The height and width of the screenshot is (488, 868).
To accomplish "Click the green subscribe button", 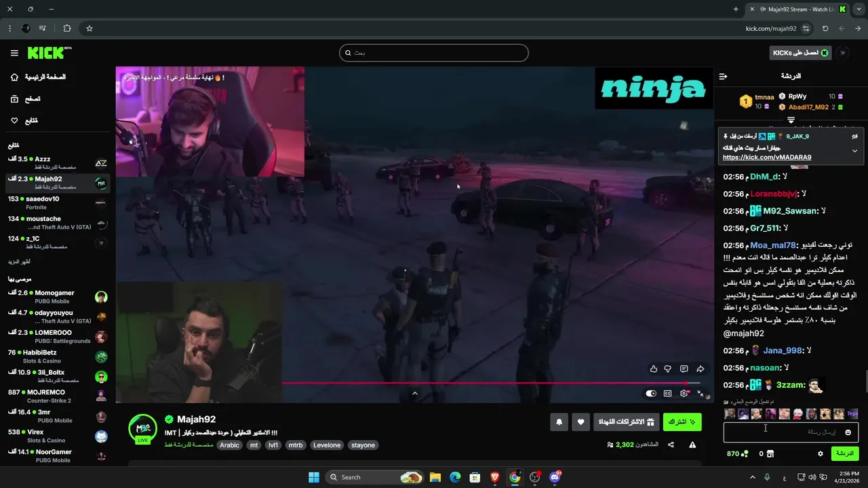I will pyautogui.click(x=682, y=422).
